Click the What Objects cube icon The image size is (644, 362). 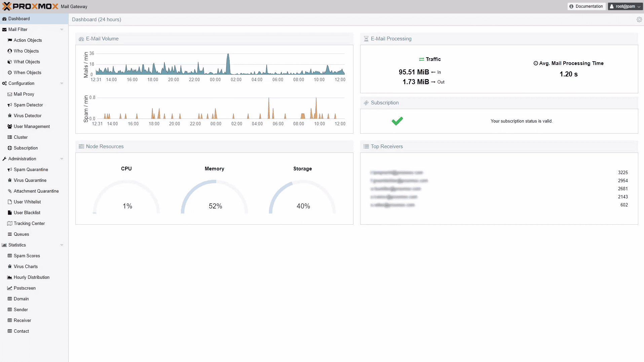point(10,62)
